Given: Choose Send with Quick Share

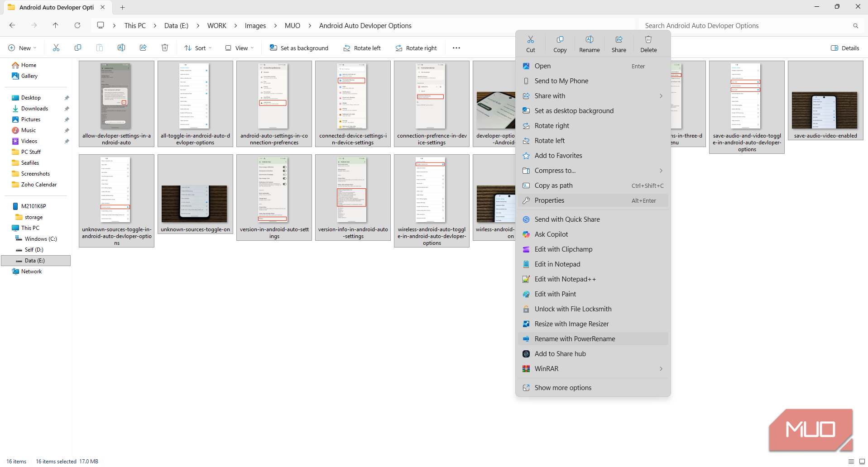Looking at the screenshot, I should pyautogui.click(x=593, y=219).
